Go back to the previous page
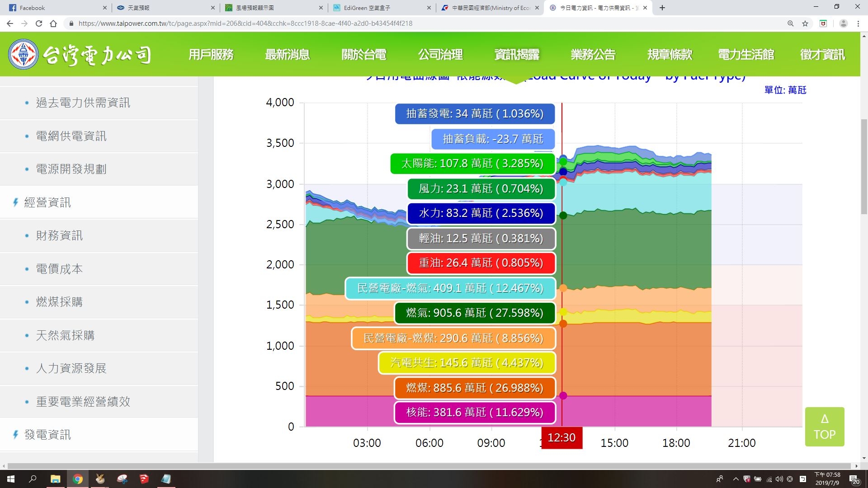 point(10,23)
